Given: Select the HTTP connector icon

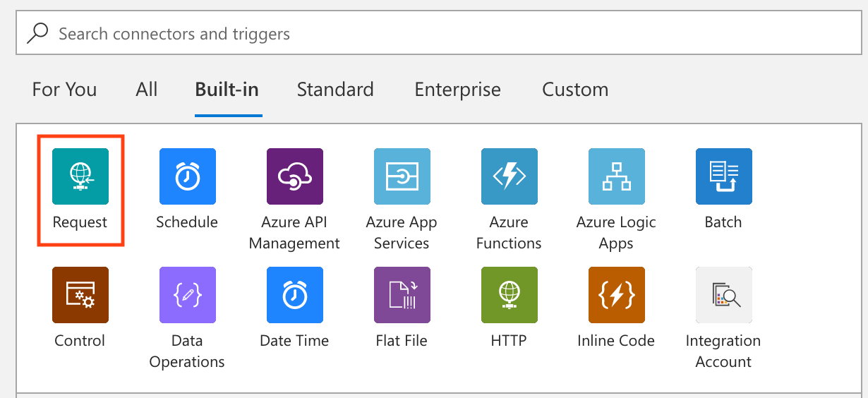Looking at the screenshot, I should (510, 295).
